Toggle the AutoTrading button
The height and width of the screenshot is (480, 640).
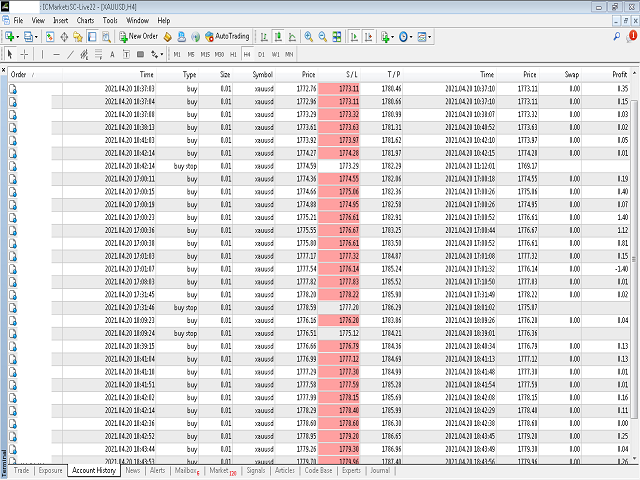(225, 36)
